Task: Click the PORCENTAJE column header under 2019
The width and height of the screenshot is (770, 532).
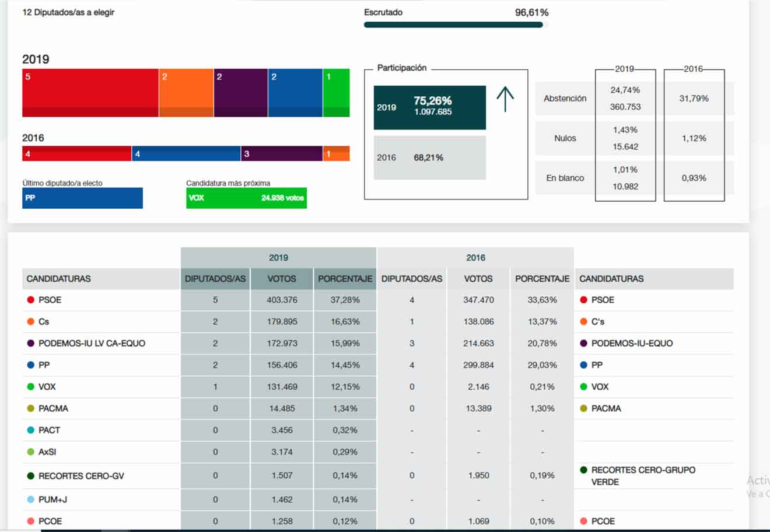Action: (x=345, y=279)
